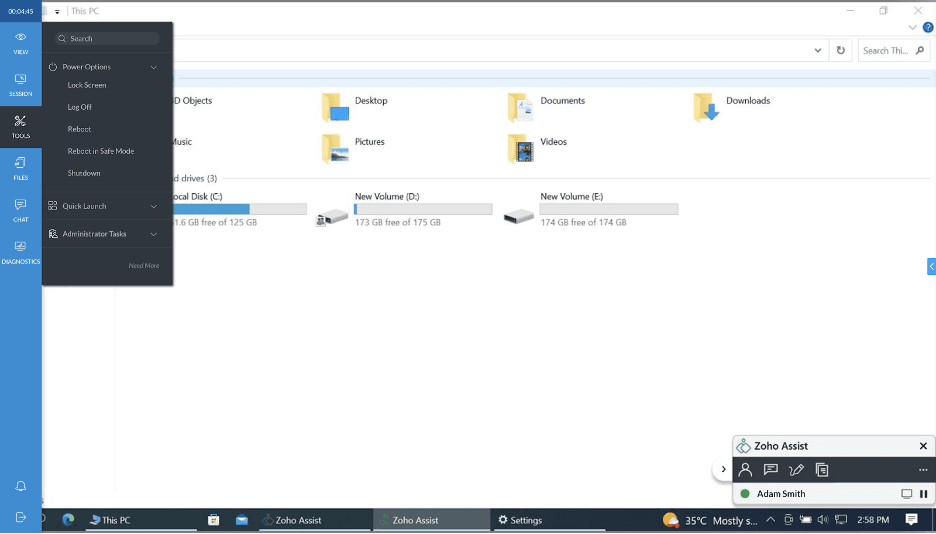Expand the blue side panel arrow
The image size is (936, 534).
click(x=931, y=267)
